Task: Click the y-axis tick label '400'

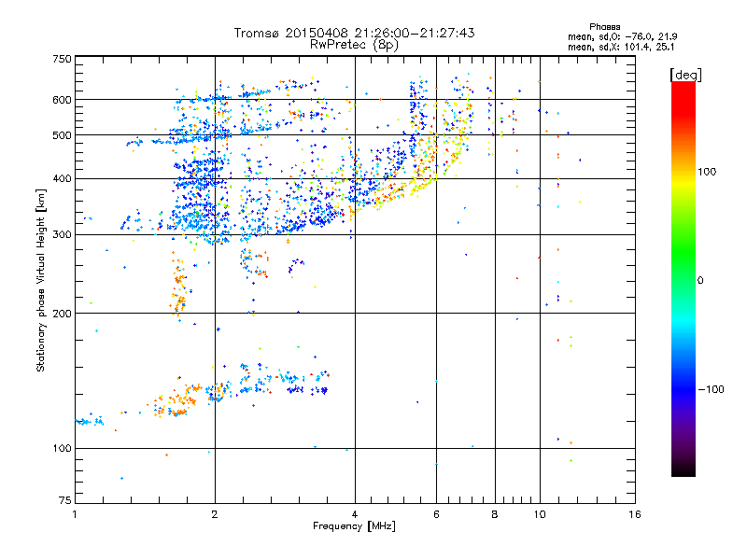Action: pos(63,179)
